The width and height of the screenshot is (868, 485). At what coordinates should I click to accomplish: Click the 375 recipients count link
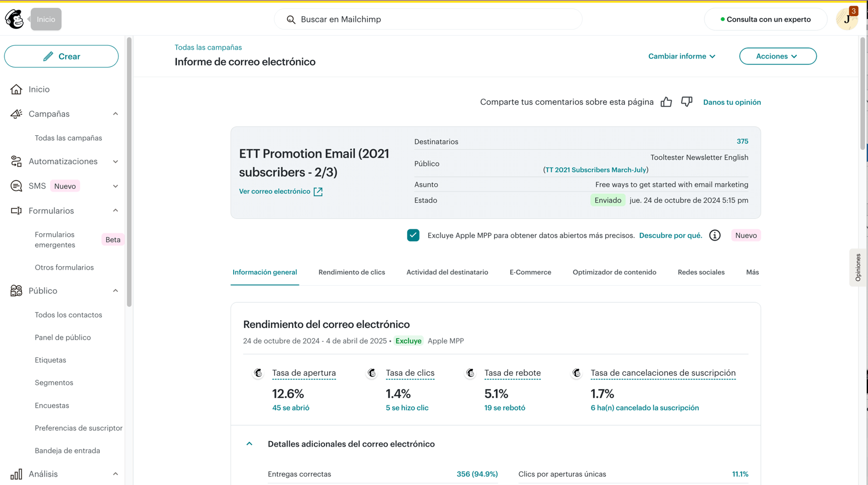pyautogui.click(x=742, y=141)
